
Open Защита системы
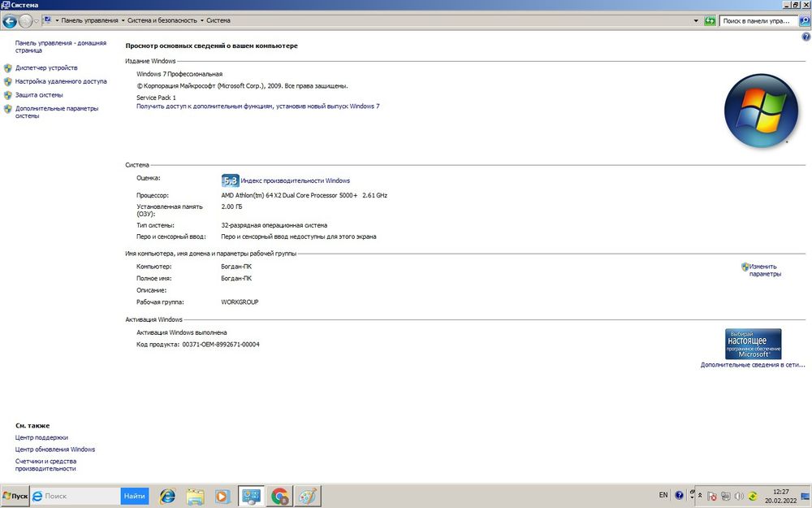(39, 95)
